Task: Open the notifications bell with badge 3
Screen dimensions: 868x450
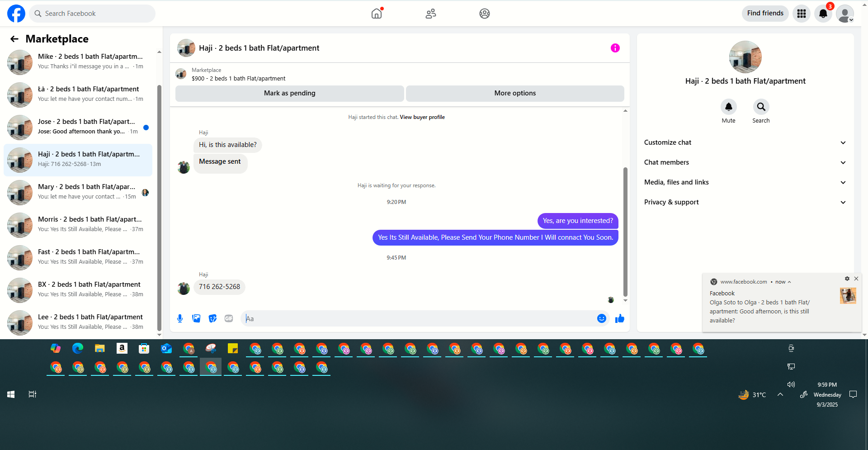Action: 823,14
